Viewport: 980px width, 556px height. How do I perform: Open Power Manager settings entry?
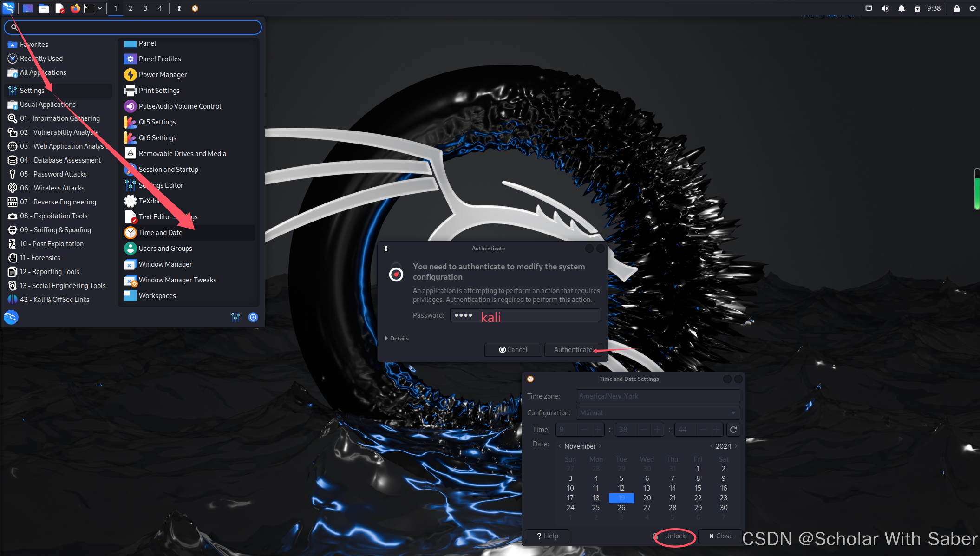[163, 75]
